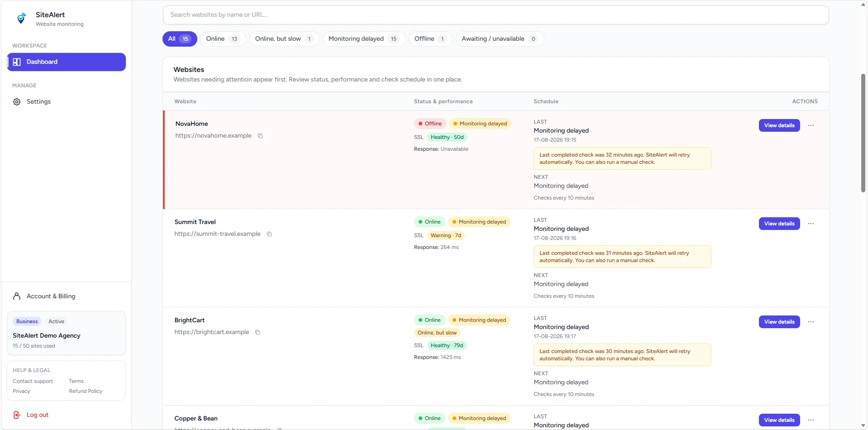The height and width of the screenshot is (430, 868).
Task: Open the Privacy link
Action: pos(21,392)
